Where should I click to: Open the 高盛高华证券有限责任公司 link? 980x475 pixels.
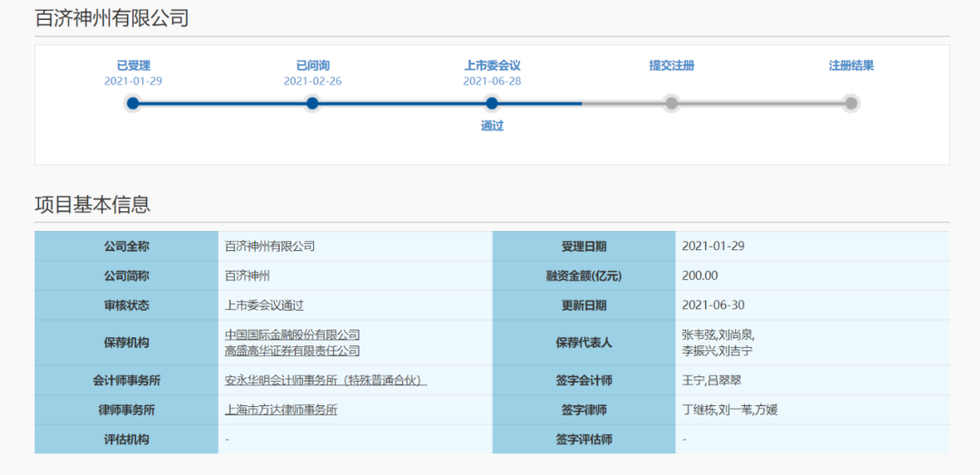[x=292, y=351]
